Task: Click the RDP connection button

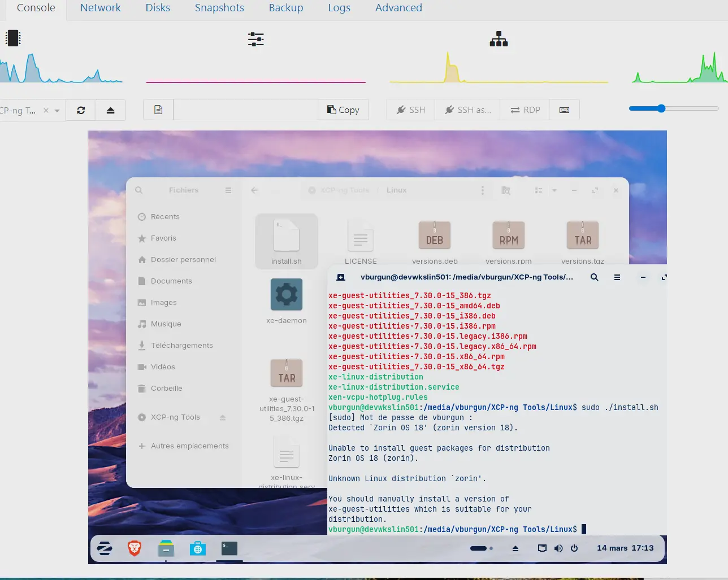Action: click(x=525, y=110)
